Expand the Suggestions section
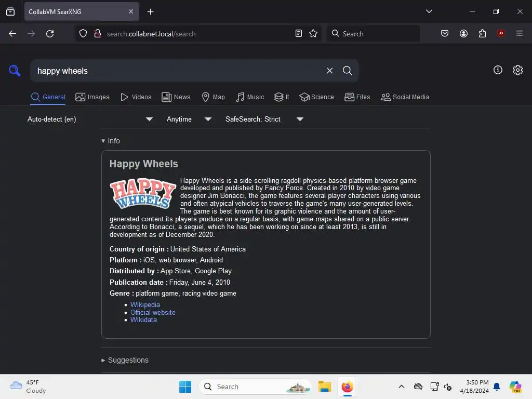532x399 pixels. pos(125,360)
